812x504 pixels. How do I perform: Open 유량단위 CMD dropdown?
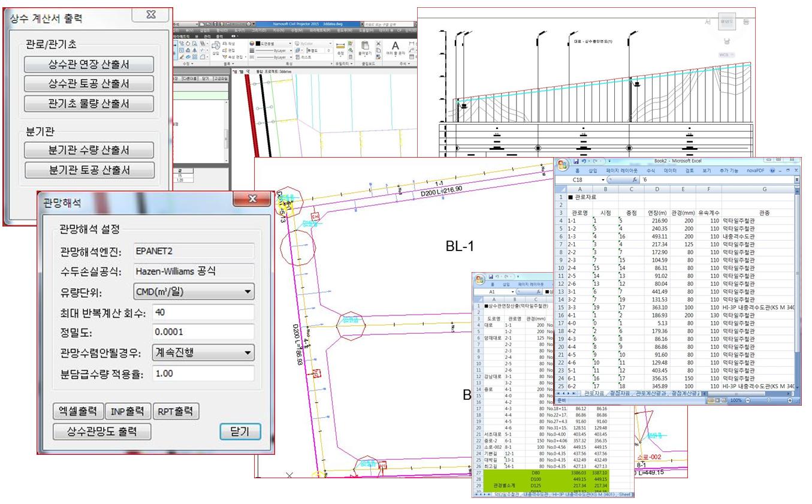pyautogui.click(x=193, y=292)
